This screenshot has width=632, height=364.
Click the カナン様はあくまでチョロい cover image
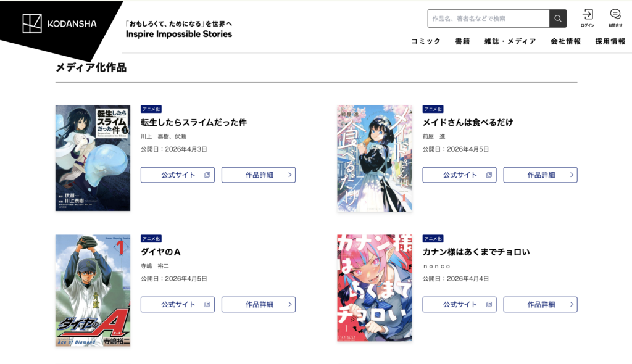pyautogui.click(x=375, y=288)
